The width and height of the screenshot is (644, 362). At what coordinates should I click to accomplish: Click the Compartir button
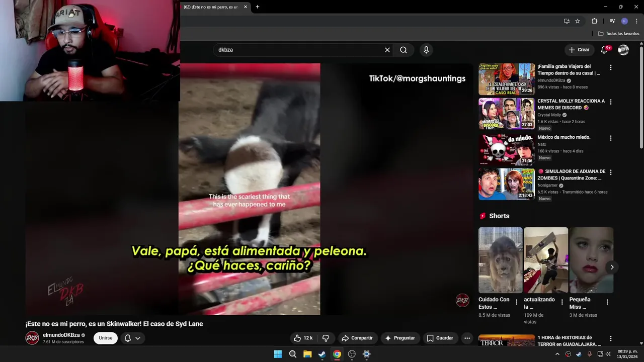click(357, 338)
